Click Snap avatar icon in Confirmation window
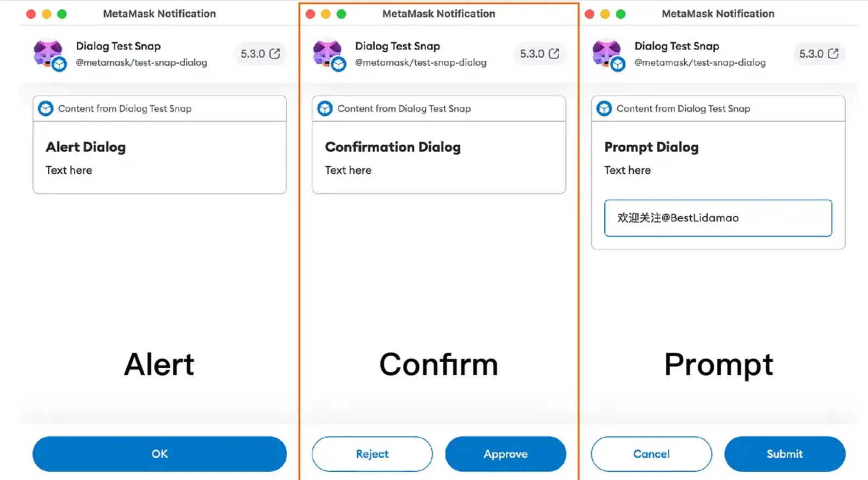 coord(328,54)
